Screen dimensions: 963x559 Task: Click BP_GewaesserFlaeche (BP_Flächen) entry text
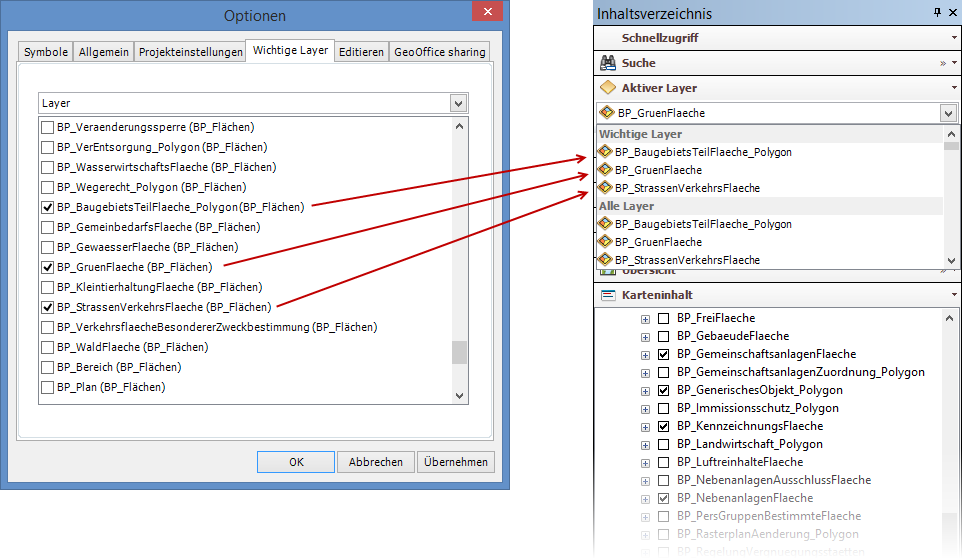click(x=147, y=248)
